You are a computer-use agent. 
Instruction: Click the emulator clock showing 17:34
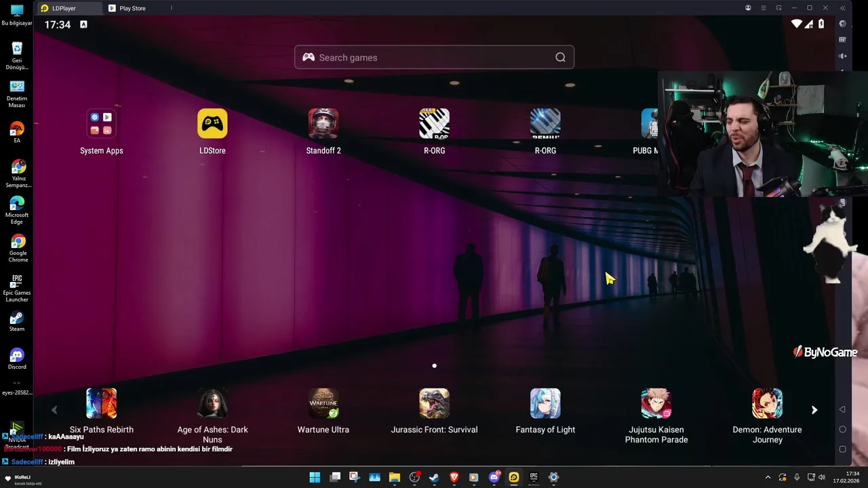click(58, 24)
